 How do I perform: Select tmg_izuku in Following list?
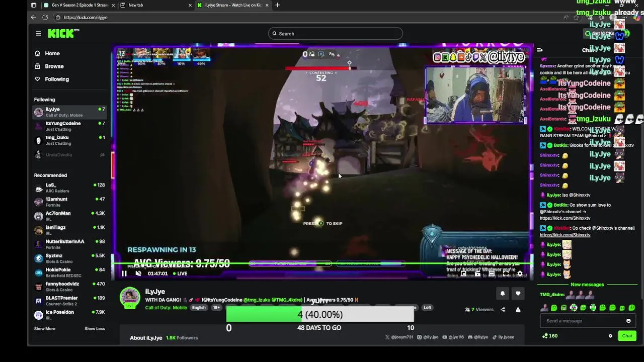69,140
